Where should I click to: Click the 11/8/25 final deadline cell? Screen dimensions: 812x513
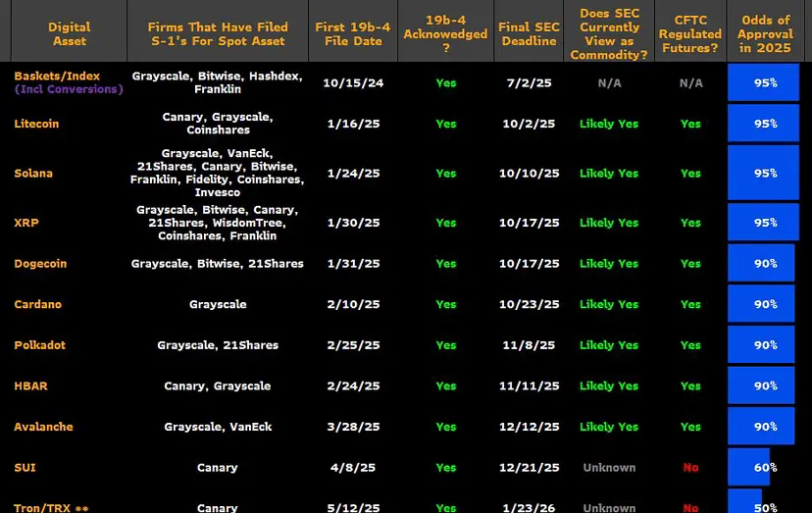point(529,345)
